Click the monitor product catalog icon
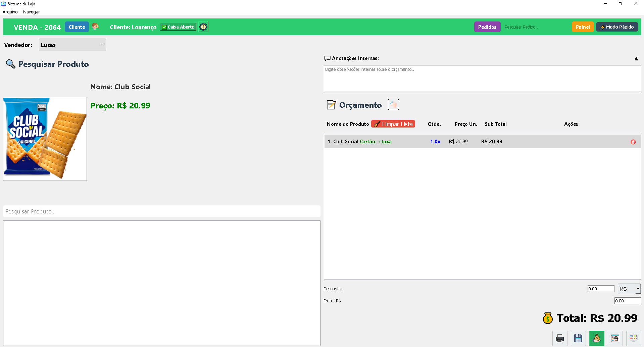The height and width of the screenshot is (347, 644). 634,338
